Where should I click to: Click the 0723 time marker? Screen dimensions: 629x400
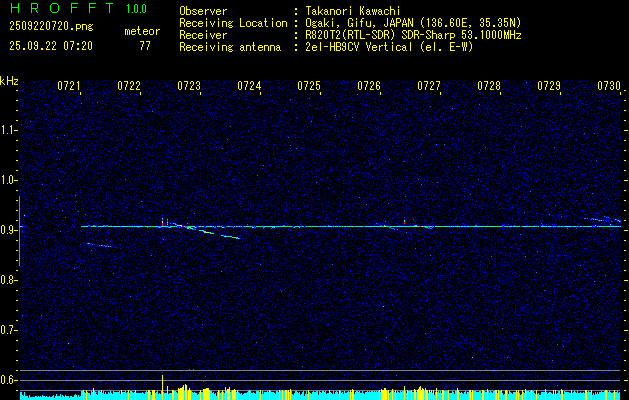click(x=189, y=86)
